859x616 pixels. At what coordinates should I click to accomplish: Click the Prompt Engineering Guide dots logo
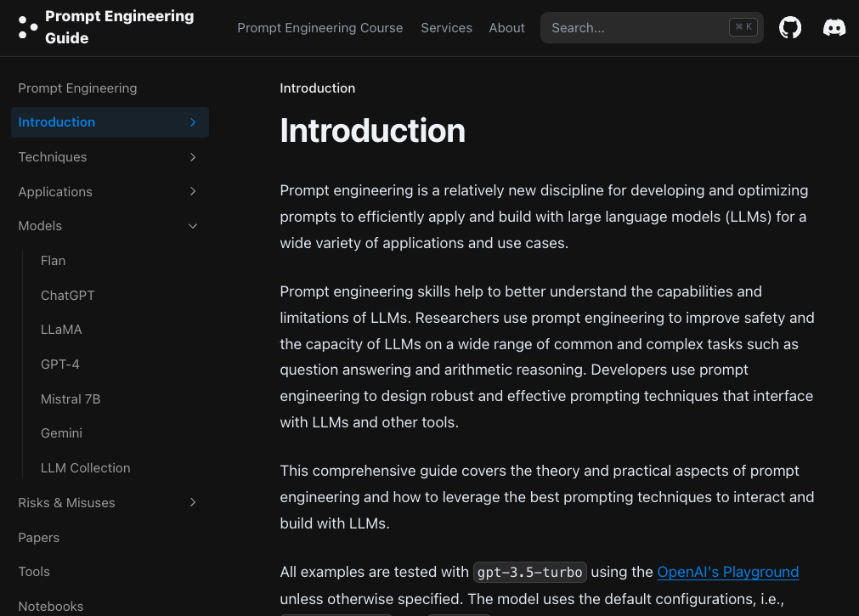tap(28, 27)
